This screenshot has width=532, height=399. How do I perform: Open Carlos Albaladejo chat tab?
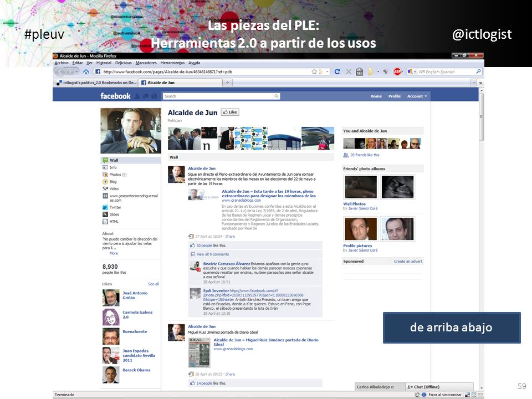coord(380,387)
